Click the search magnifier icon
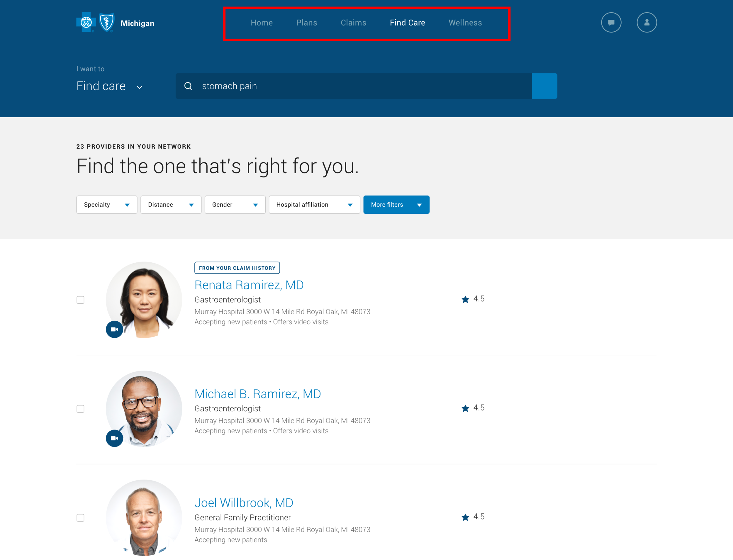The width and height of the screenshot is (733, 560). [x=188, y=86]
